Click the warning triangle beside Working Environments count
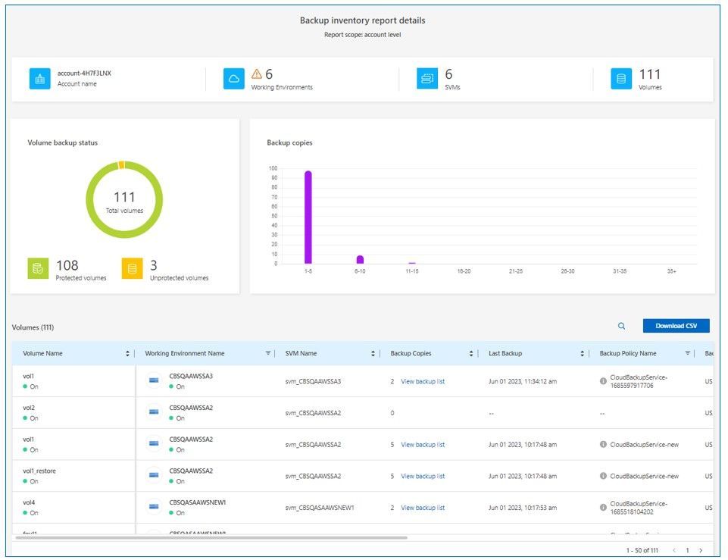This screenshot has height=560, width=728. pyautogui.click(x=257, y=74)
